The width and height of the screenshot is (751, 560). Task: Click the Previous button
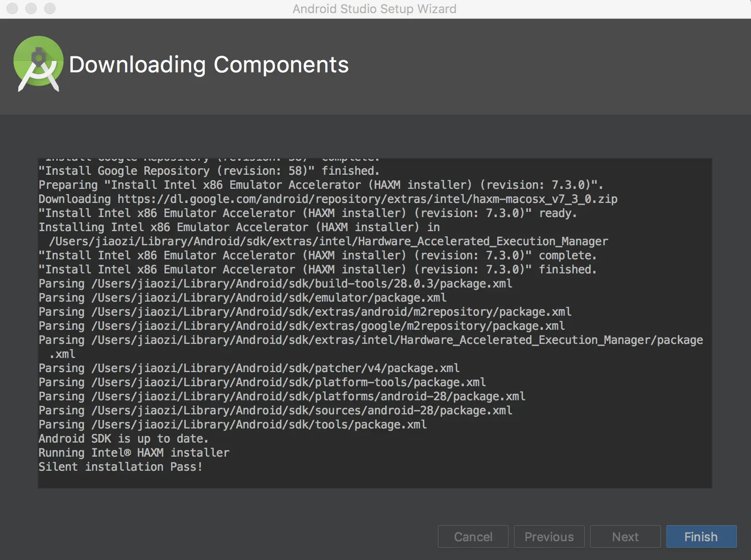click(549, 537)
